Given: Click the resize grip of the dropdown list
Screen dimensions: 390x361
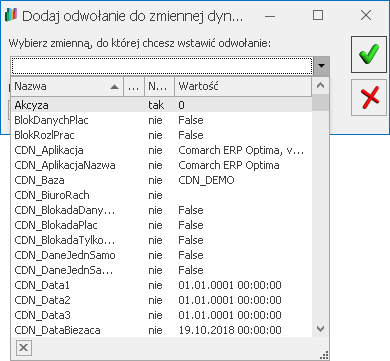Looking at the screenshot, I should pyautogui.click(x=324, y=355).
